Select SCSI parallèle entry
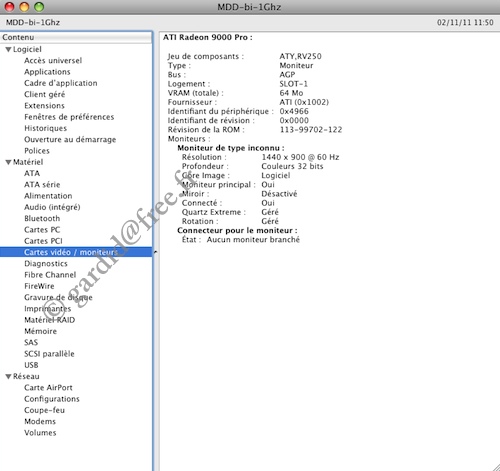 click(x=49, y=354)
